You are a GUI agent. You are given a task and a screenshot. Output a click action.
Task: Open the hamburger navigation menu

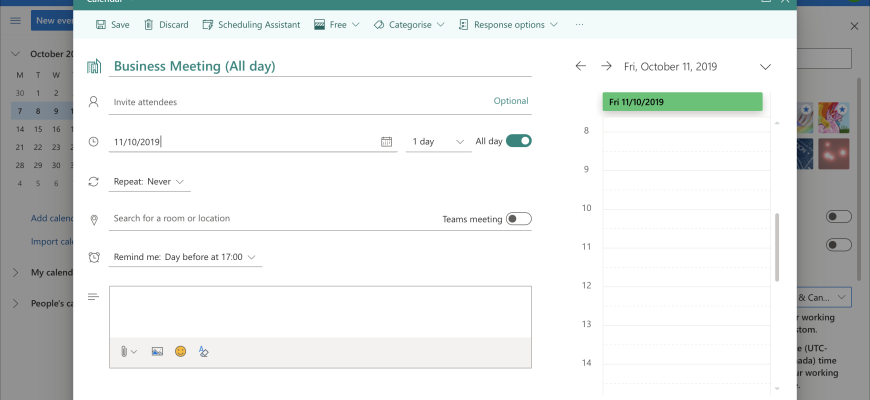(x=15, y=21)
